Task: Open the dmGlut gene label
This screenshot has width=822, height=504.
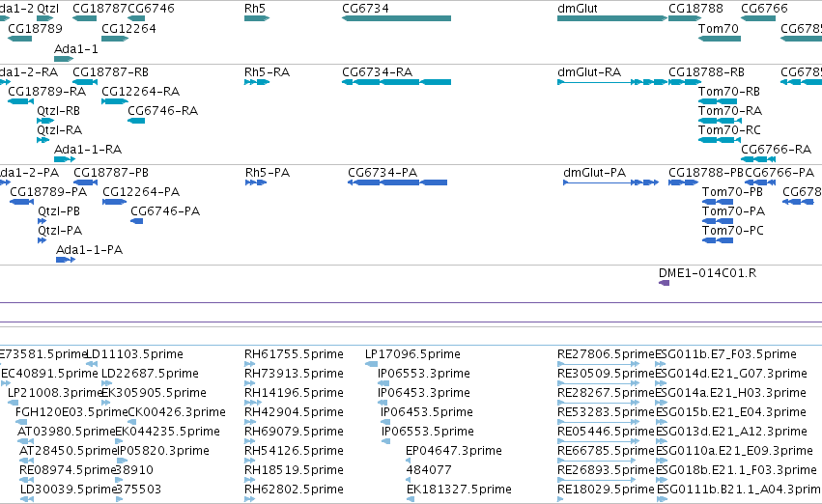Action: [578, 9]
